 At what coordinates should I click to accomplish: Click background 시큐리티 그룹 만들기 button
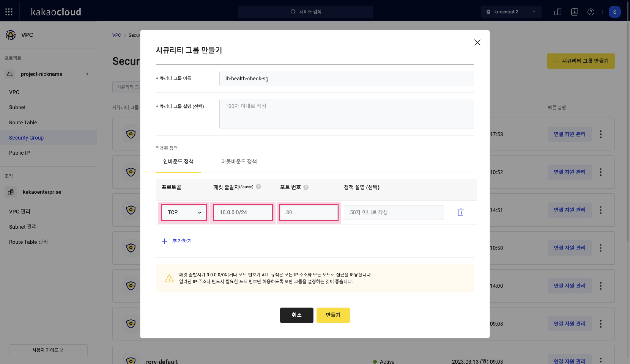(580, 61)
